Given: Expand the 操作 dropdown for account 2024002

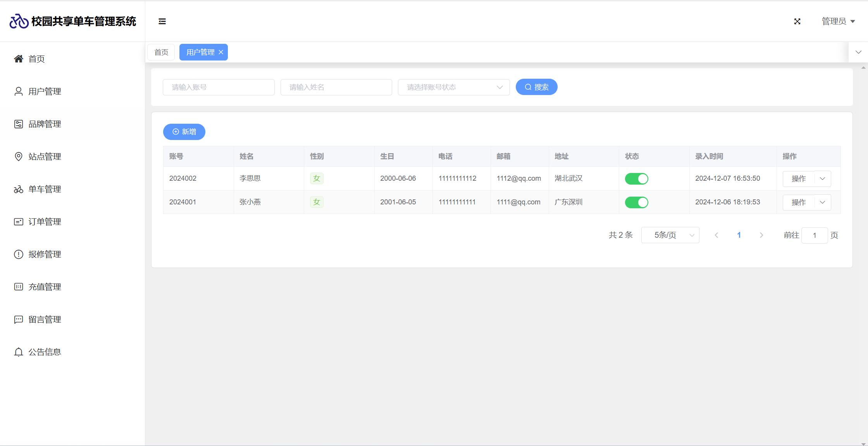Looking at the screenshot, I should tap(822, 179).
